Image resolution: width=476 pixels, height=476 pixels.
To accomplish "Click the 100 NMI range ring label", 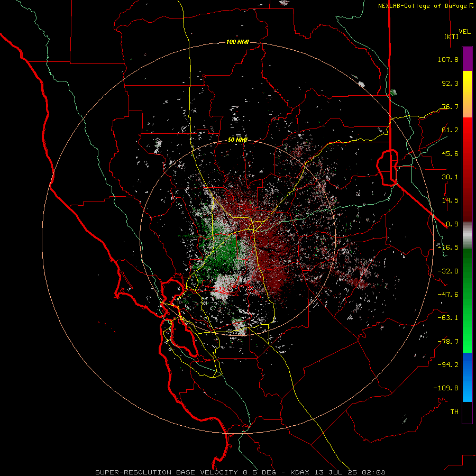I will [237, 42].
